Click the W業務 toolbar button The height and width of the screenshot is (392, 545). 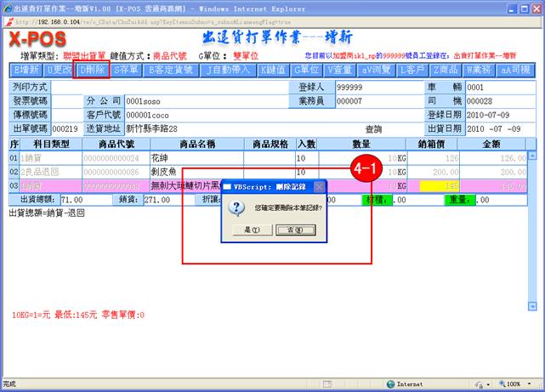point(480,69)
